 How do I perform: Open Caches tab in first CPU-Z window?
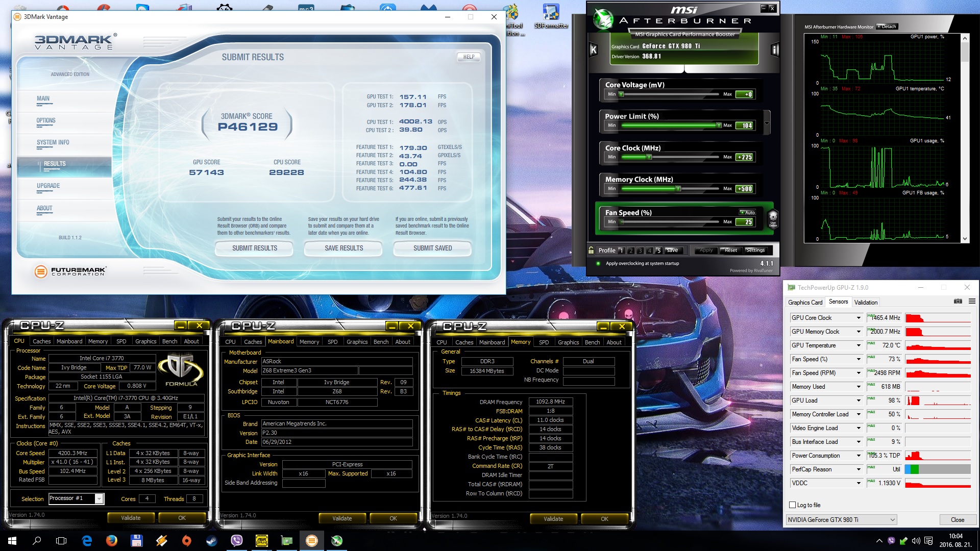[x=41, y=341]
